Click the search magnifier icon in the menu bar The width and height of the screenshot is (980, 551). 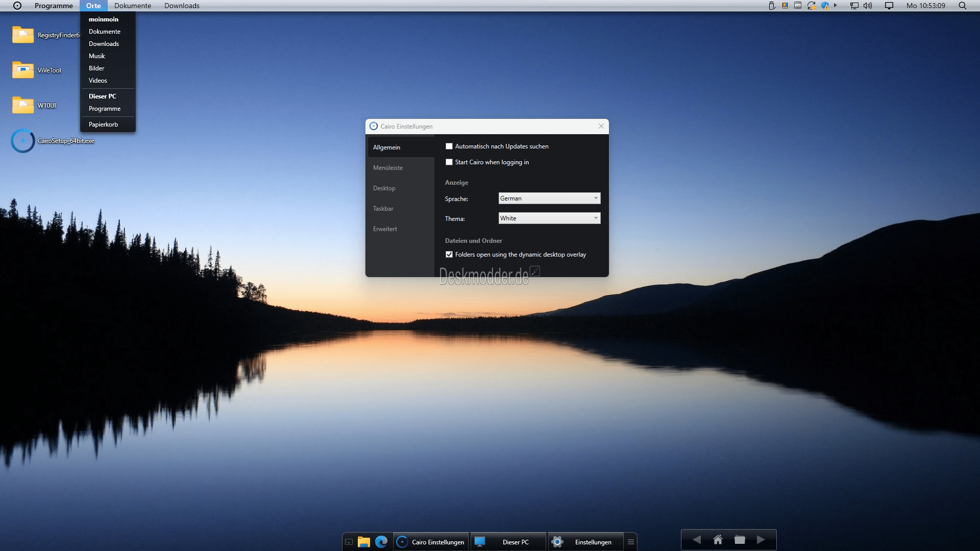pyautogui.click(x=962, y=6)
